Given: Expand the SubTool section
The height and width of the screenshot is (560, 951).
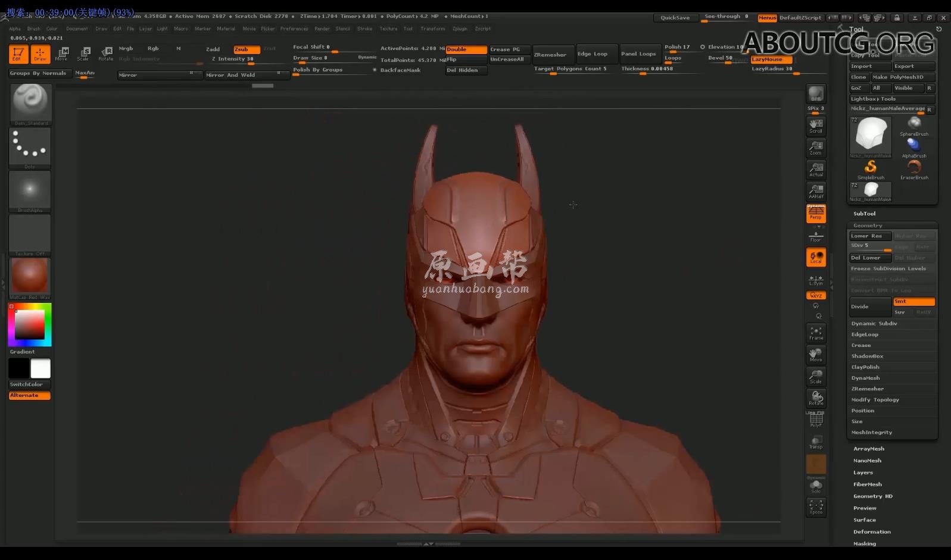Looking at the screenshot, I should click(864, 214).
